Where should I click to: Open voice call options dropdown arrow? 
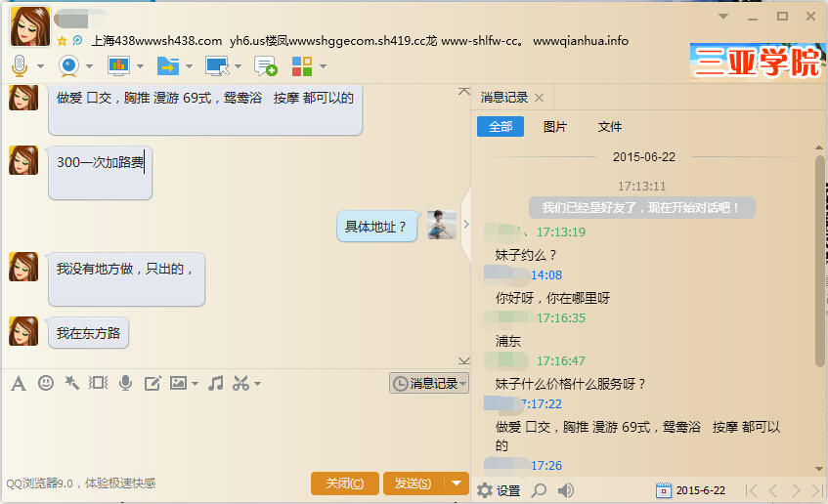tap(41, 66)
